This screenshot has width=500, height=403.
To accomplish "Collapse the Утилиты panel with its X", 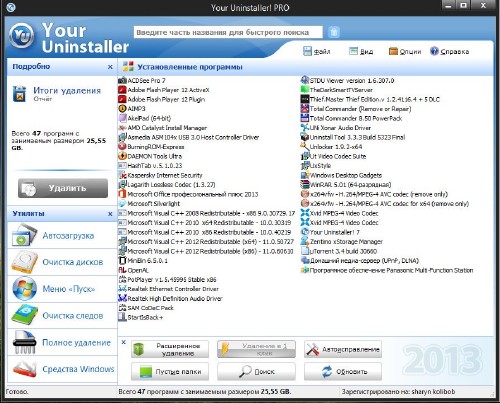I will tap(110, 214).
